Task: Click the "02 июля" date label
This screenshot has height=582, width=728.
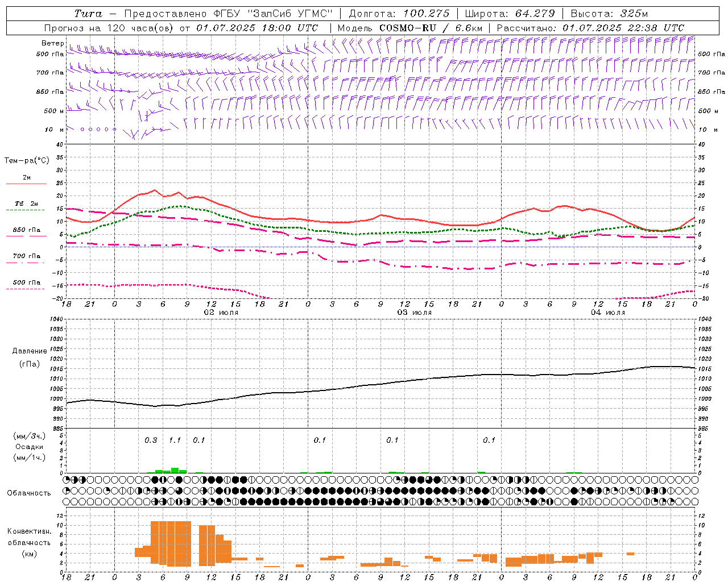Action: point(221,313)
